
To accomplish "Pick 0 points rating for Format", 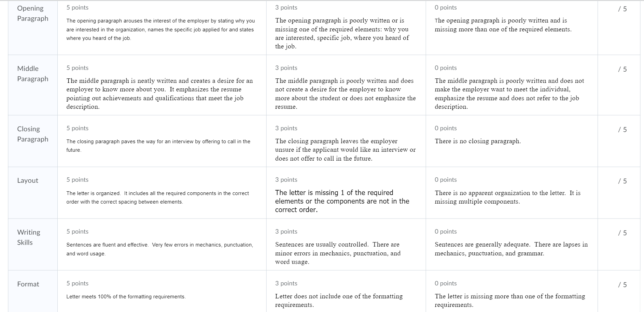I will tap(512, 291).
